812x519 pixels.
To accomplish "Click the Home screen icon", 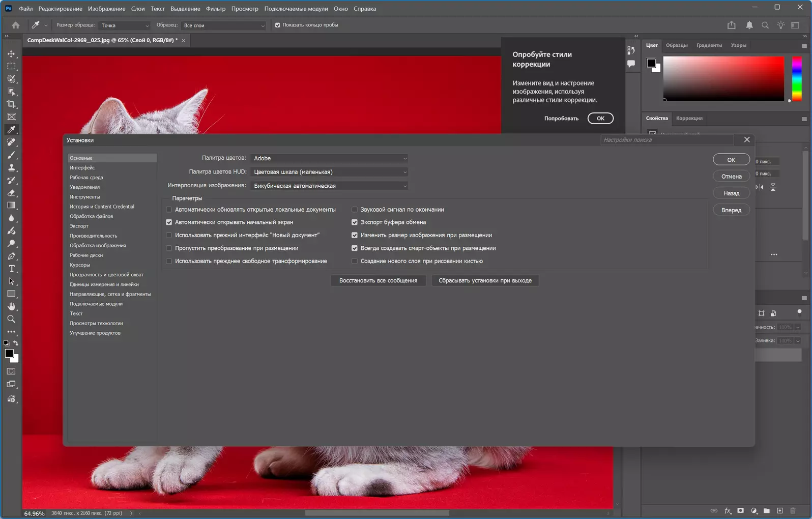I will pyautogui.click(x=16, y=25).
